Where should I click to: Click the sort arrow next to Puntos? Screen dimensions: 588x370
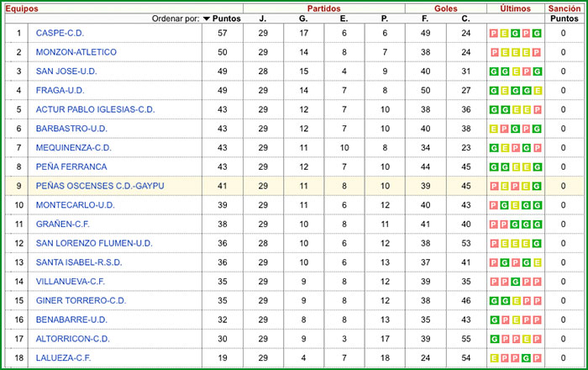tap(207, 18)
